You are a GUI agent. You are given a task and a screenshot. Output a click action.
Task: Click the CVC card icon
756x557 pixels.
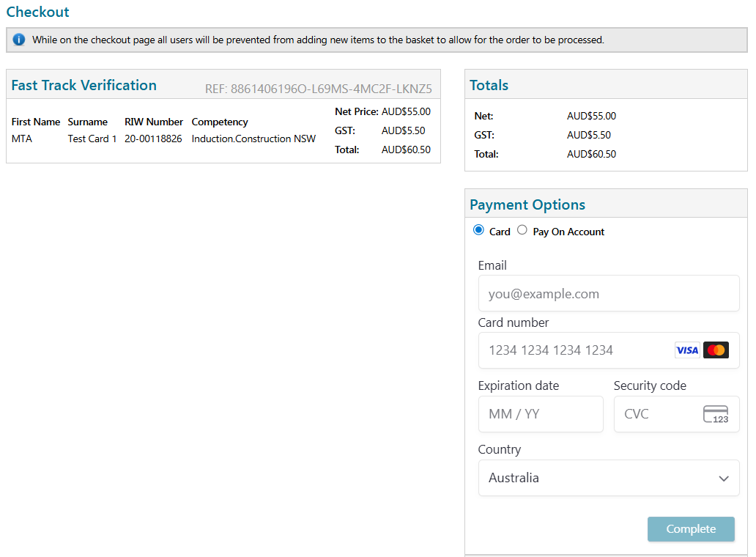tap(716, 414)
